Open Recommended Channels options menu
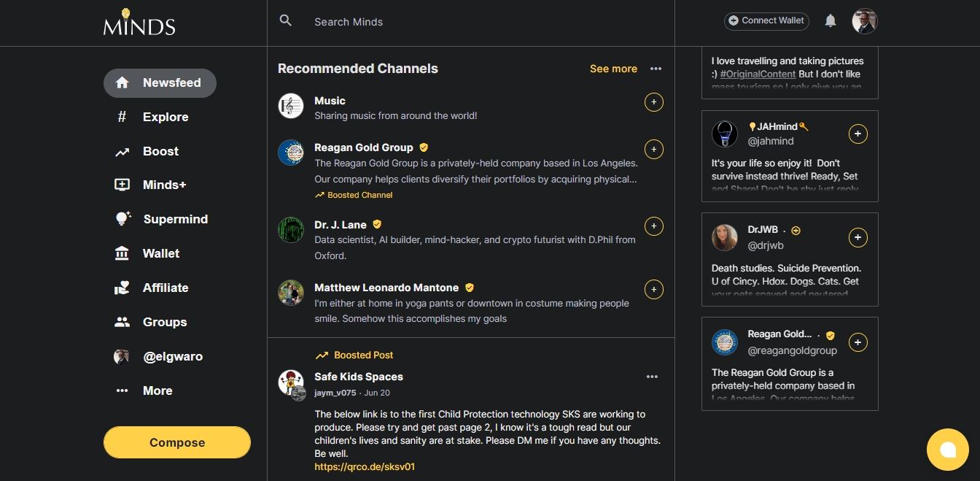 pos(656,69)
